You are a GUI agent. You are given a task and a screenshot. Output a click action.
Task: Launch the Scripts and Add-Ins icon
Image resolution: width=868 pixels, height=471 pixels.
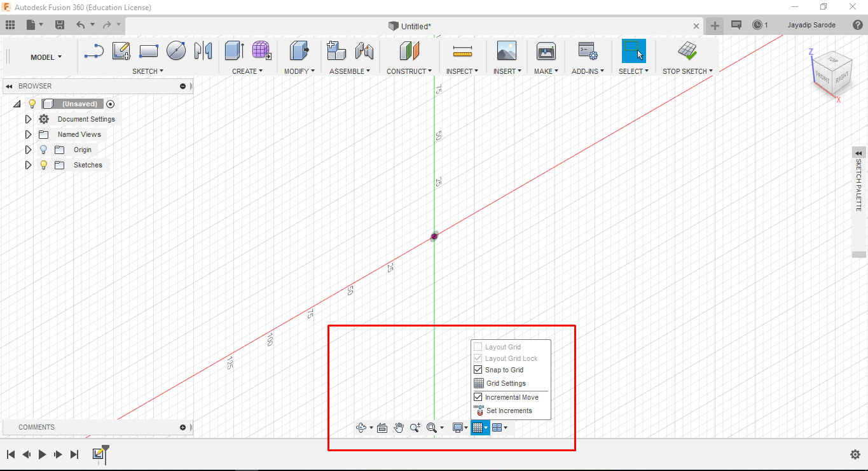(x=587, y=51)
